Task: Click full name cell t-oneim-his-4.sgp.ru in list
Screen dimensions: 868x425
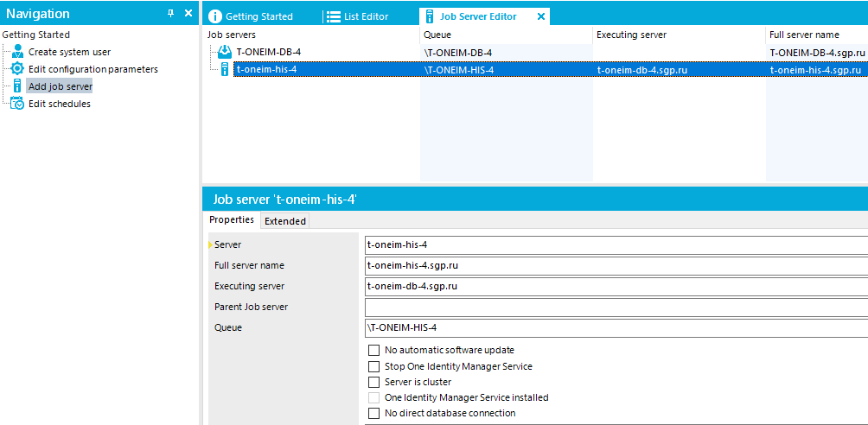Action: click(x=815, y=70)
